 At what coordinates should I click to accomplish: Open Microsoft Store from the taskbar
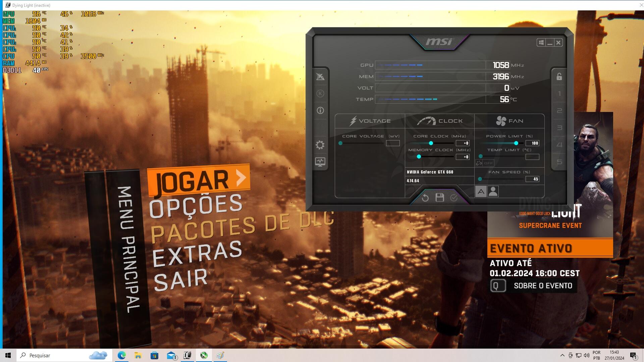[154, 355]
